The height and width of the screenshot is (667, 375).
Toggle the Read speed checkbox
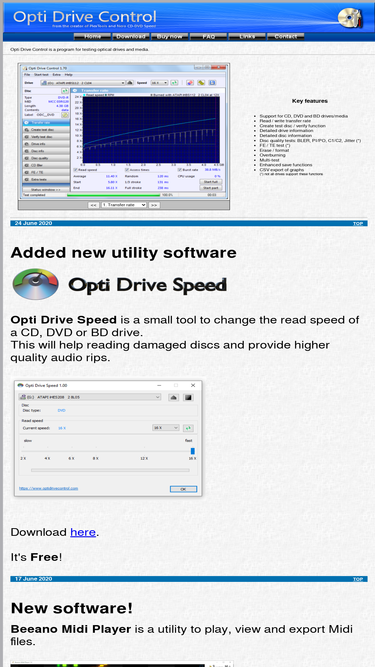[75, 170]
